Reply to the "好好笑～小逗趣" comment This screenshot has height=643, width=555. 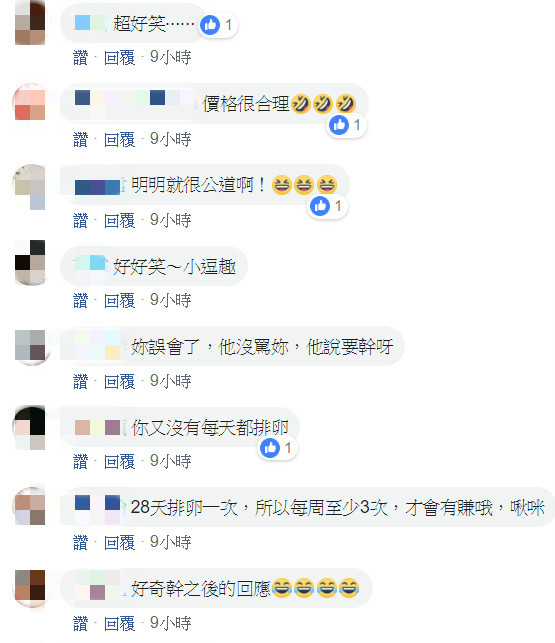119,301
